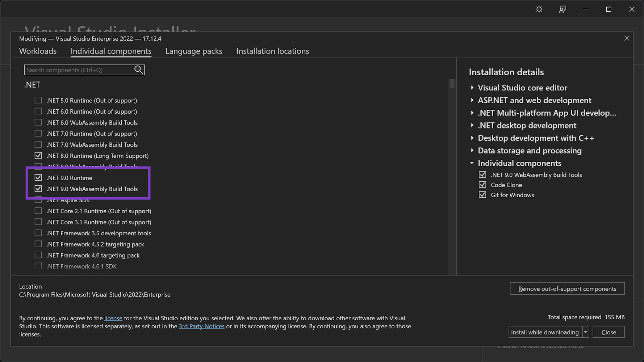Enable .NET 7.0 WebAssembly Build Tools
Image resolution: width=644 pixels, height=362 pixels.
(x=38, y=144)
